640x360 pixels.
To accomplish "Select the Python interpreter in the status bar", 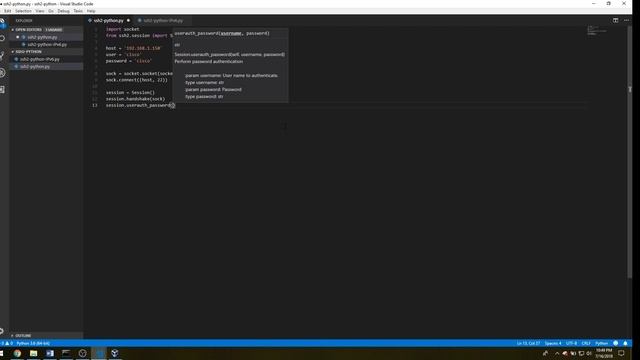I will point(33,343).
